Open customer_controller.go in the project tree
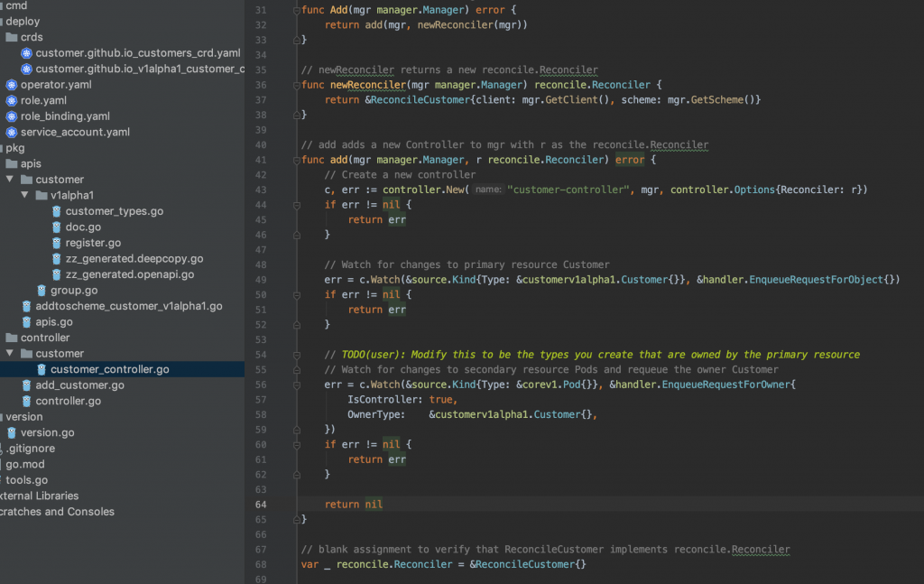The image size is (924, 584). [109, 369]
